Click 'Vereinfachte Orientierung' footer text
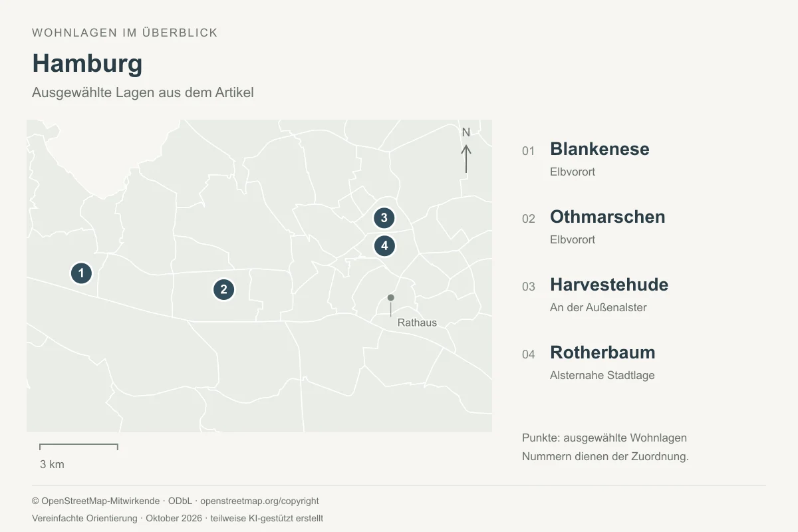The image size is (798, 532). point(84,518)
